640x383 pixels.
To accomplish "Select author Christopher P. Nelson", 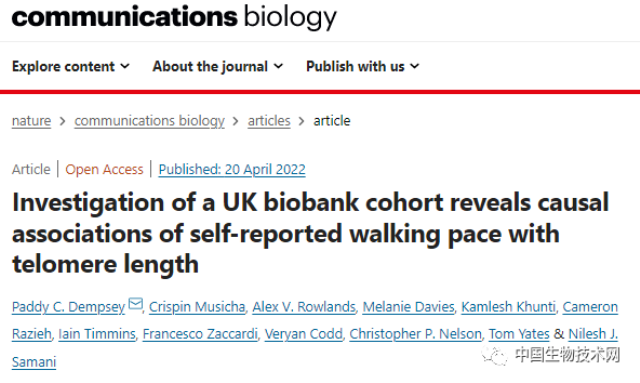I will [x=416, y=334].
